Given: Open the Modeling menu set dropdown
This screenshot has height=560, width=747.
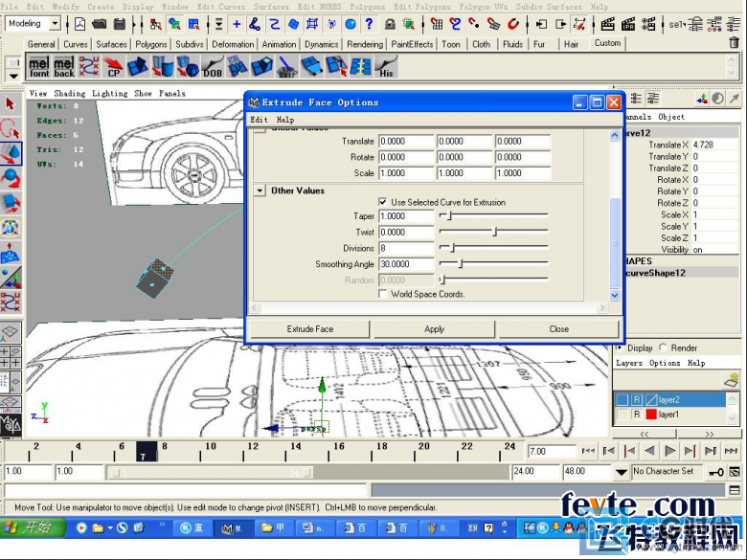Looking at the screenshot, I should (56, 23).
